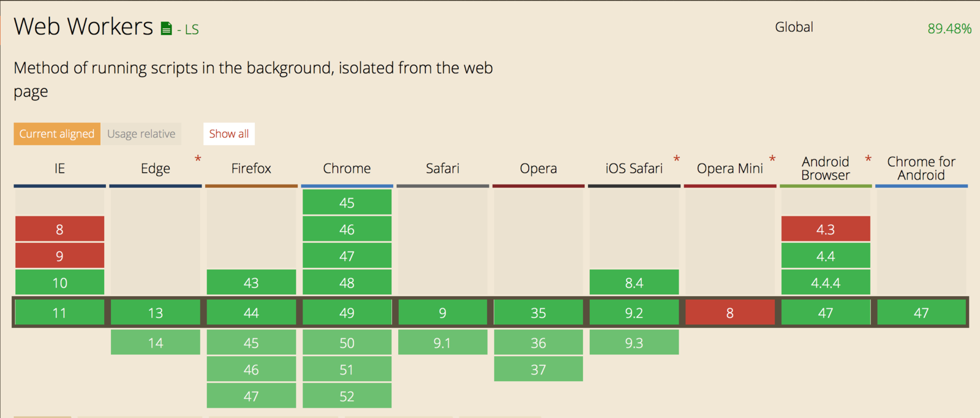This screenshot has width=980, height=418.
Task: Select the Opera 36 cell
Action: (x=538, y=343)
